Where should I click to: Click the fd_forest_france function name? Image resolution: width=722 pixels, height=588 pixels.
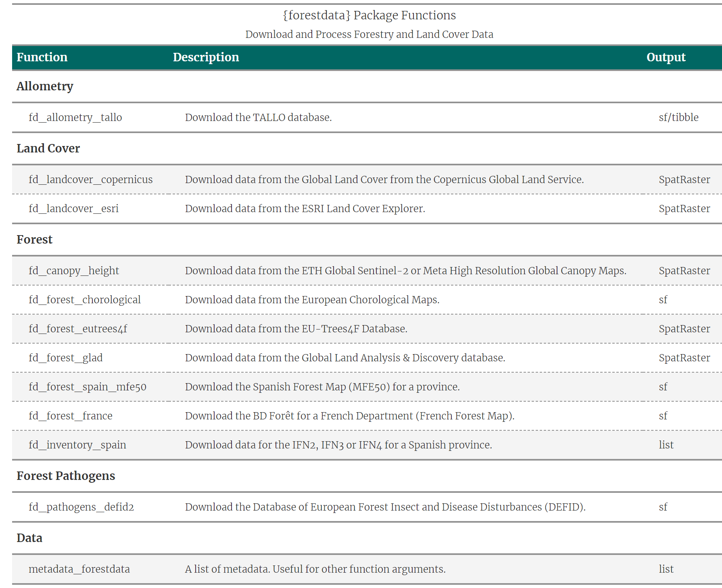click(x=71, y=416)
